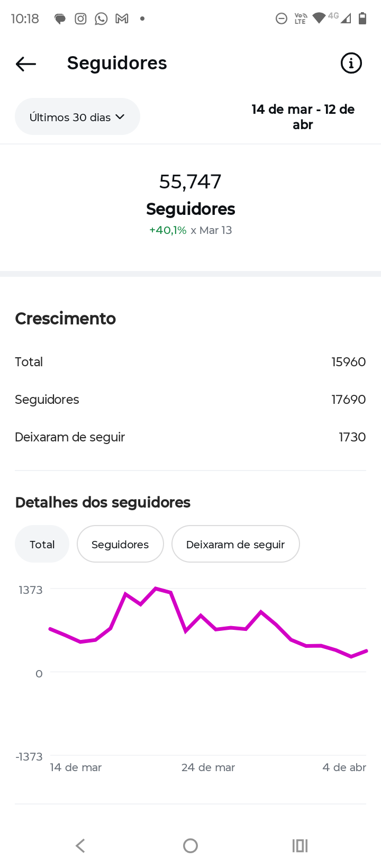Screen dimensions: 381x868
Task: Tap the 55,747 Seguidores count
Action: pyautogui.click(x=190, y=182)
